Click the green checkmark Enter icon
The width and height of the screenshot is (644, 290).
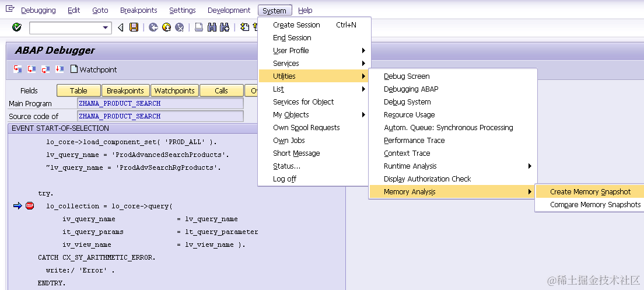point(17,27)
